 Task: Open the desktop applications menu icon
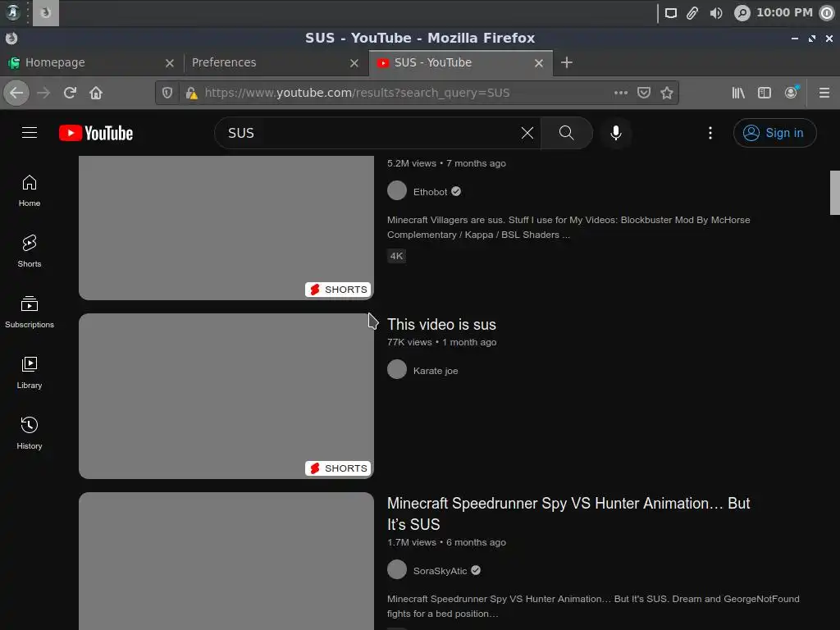pyautogui.click(x=13, y=12)
